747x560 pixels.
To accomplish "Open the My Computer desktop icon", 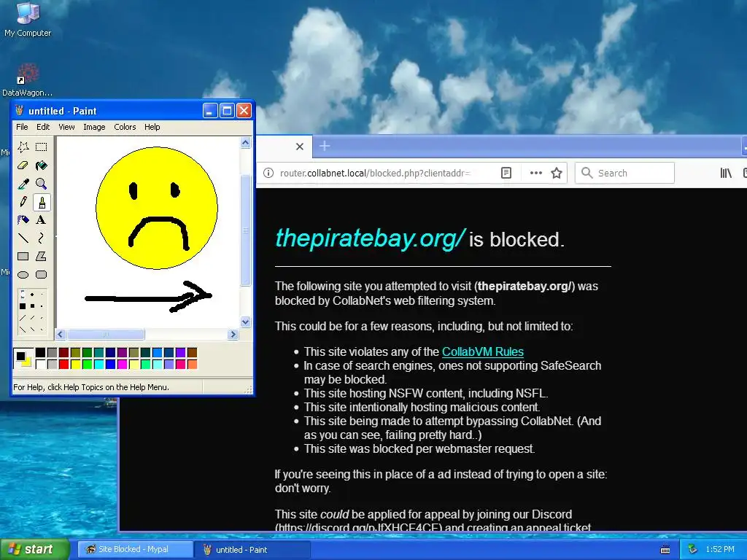I will coord(28,20).
